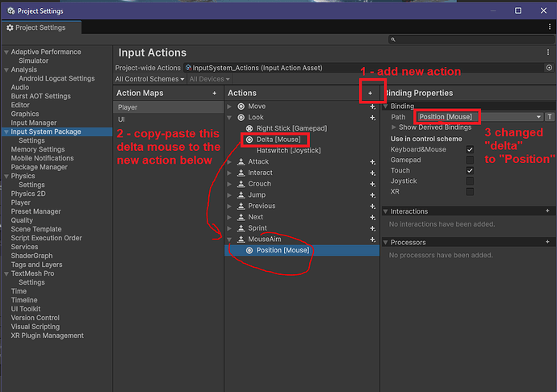This screenshot has width=557, height=392.
Task: Add a new action map
Action: click(214, 94)
